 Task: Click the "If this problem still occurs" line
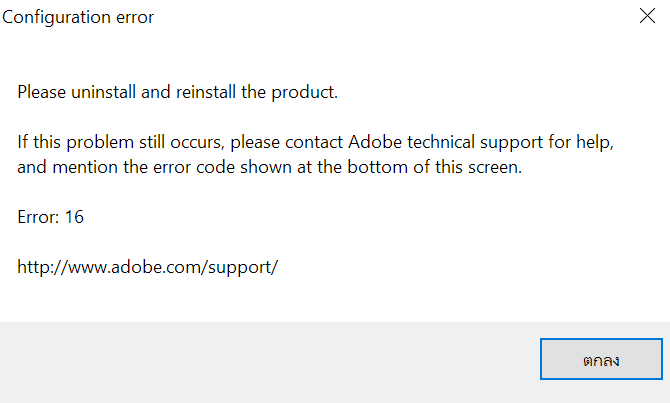314,143
